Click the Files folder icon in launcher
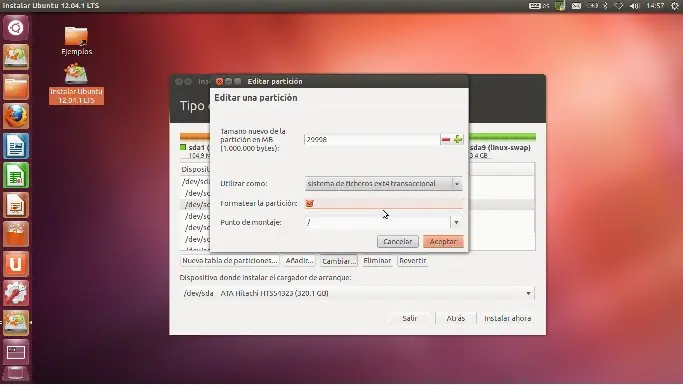Image resolution: width=683 pixels, height=385 pixels. click(x=16, y=87)
